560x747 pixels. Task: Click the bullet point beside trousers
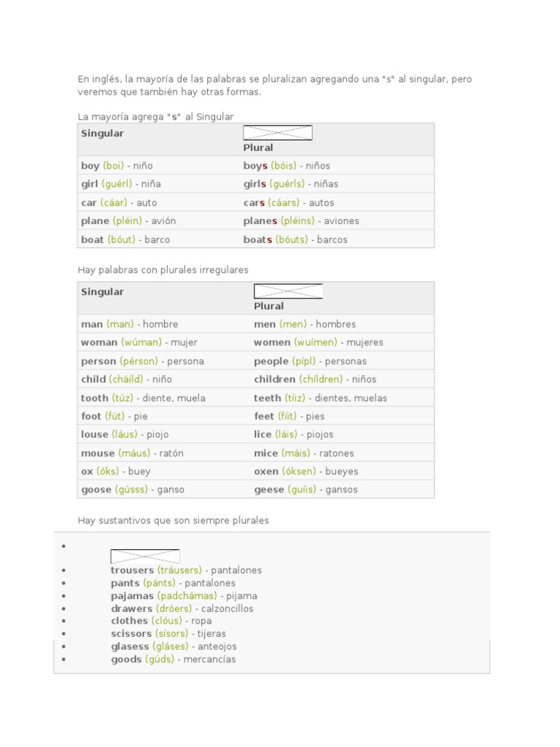pos(64,570)
